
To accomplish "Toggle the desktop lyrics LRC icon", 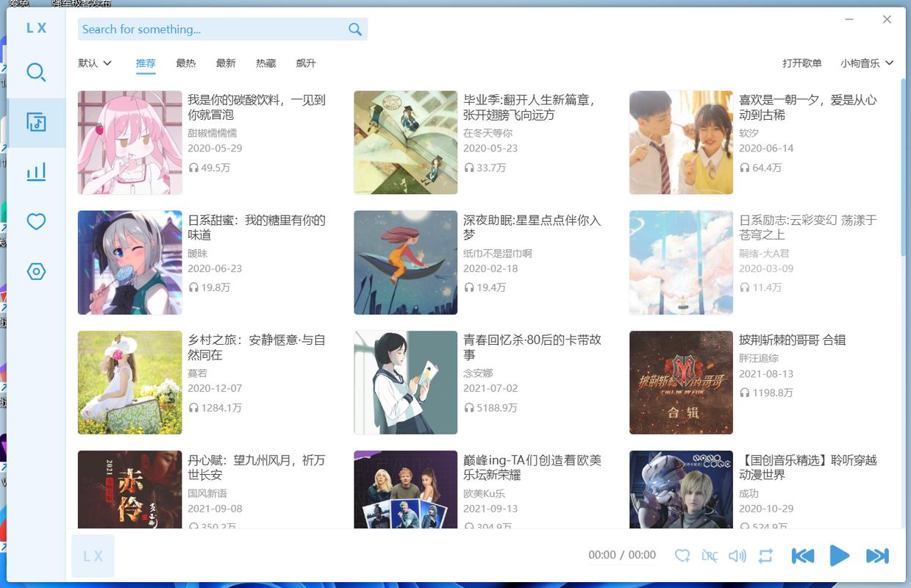I will click(x=710, y=556).
